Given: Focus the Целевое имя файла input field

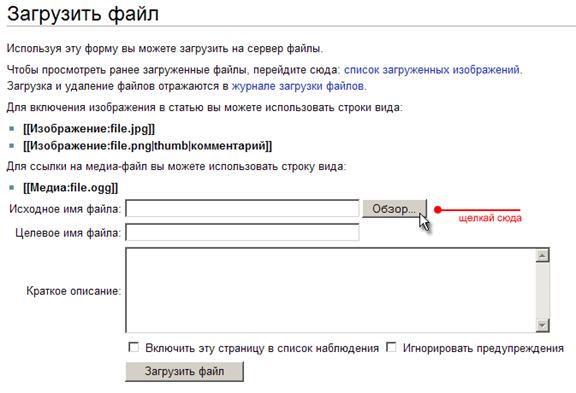Looking at the screenshot, I should (x=242, y=232).
